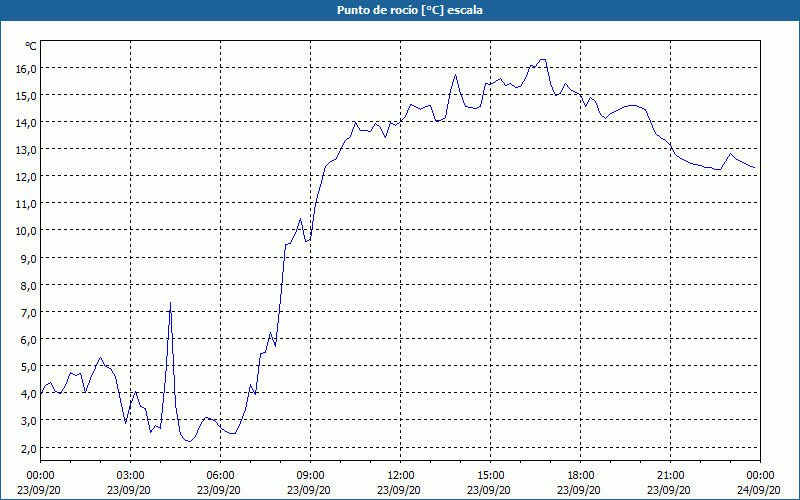800x500 pixels.
Task: Click the 09:00 time axis label
Action: [310, 476]
